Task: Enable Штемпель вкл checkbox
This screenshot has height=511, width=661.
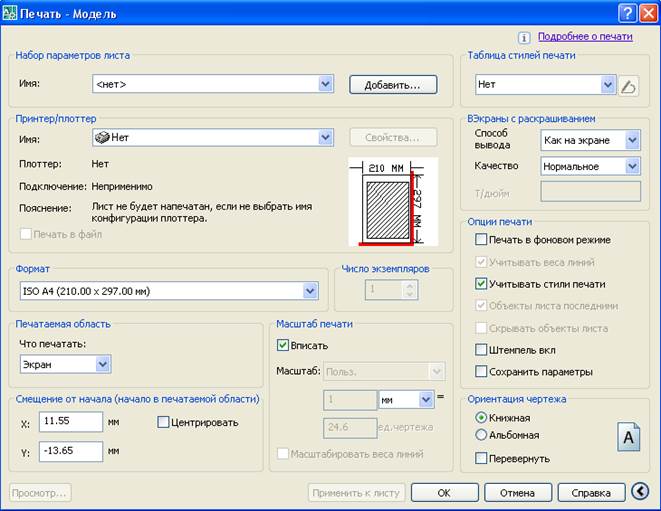Action: pos(481,350)
